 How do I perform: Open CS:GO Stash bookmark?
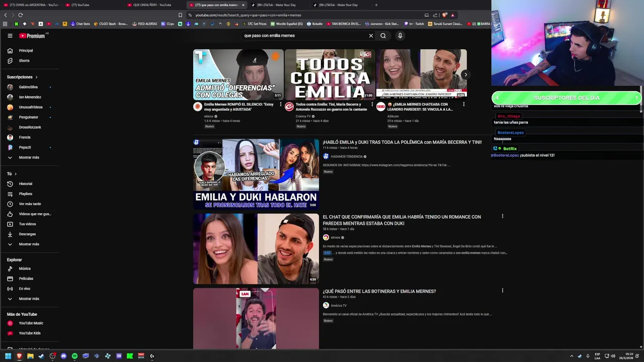pyautogui.click(x=111, y=24)
